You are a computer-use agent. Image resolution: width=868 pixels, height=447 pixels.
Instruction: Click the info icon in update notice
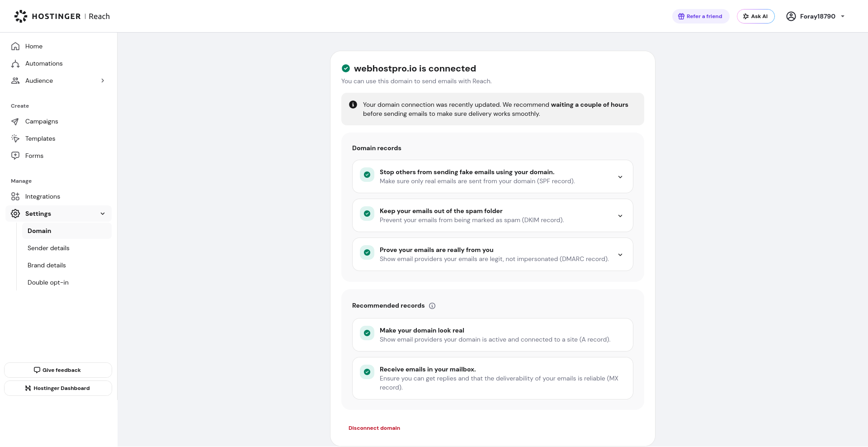pyautogui.click(x=353, y=105)
